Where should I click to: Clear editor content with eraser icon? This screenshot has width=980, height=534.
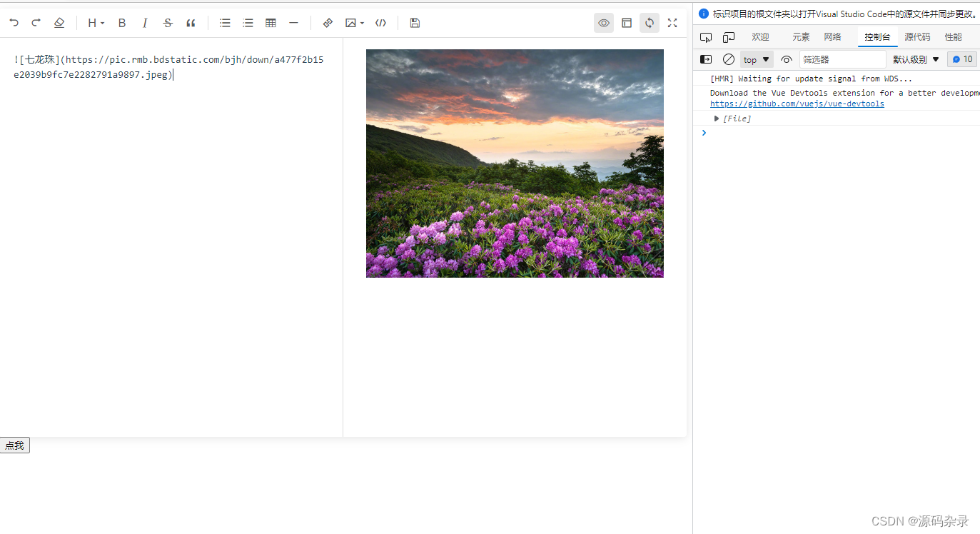[59, 23]
